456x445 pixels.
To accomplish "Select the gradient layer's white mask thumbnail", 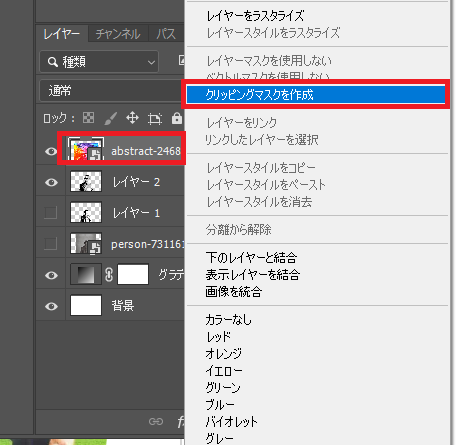I will point(133,275).
